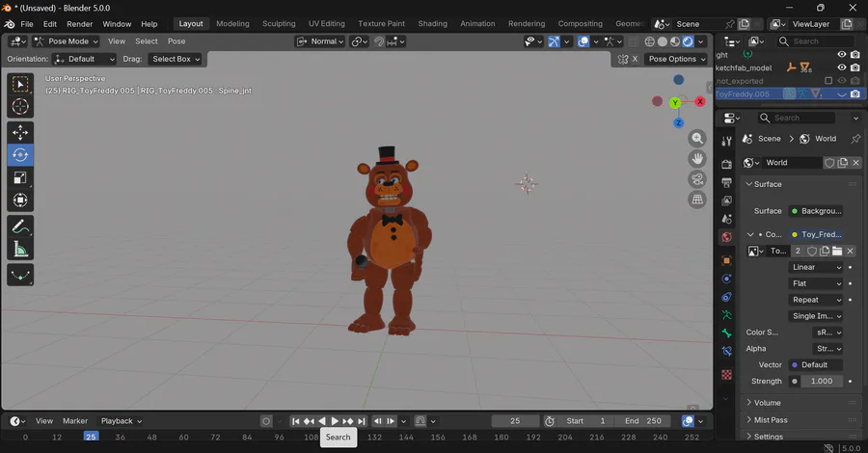Open the Physics properties tab
Screen dimensions: 868x453
[x=727, y=279]
